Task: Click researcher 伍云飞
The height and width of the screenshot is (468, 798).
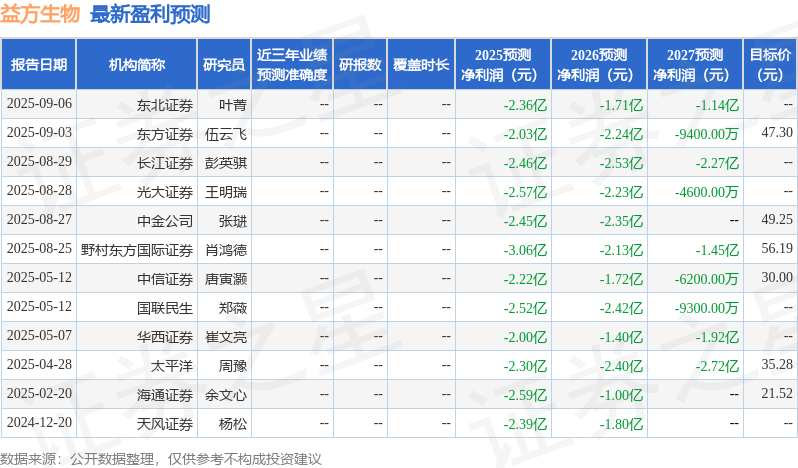Action: pyautogui.click(x=226, y=134)
